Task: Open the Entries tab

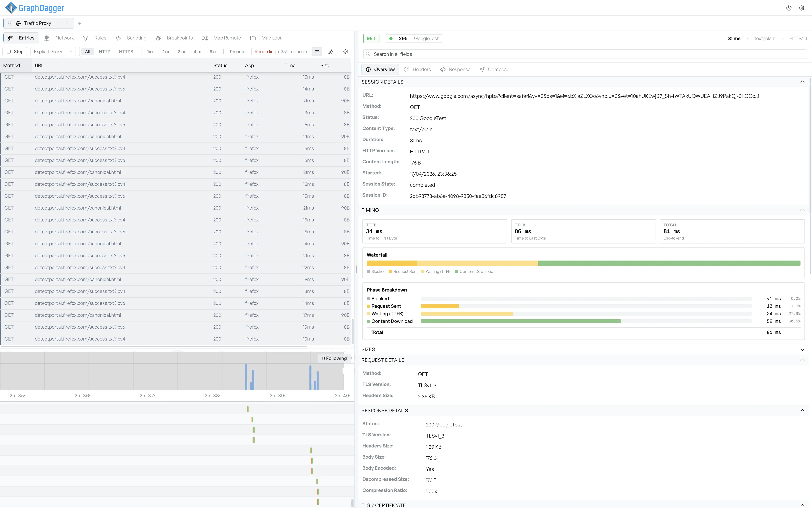Action: pos(21,38)
